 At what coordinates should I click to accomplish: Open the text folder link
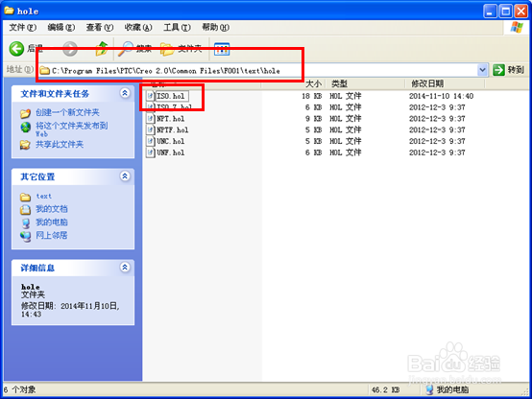[x=44, y=196]
